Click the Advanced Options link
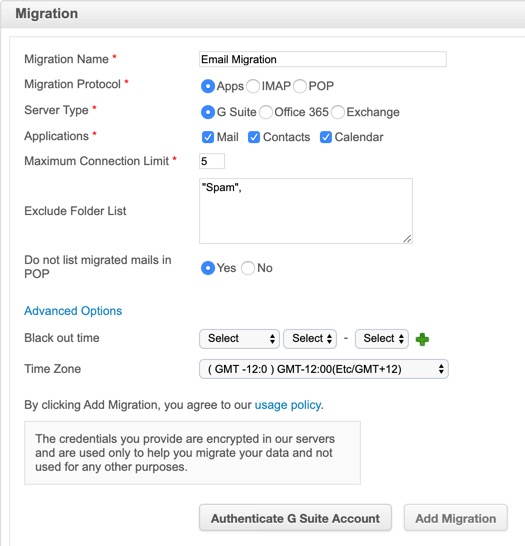525x546 pixels. pos(73,311)
